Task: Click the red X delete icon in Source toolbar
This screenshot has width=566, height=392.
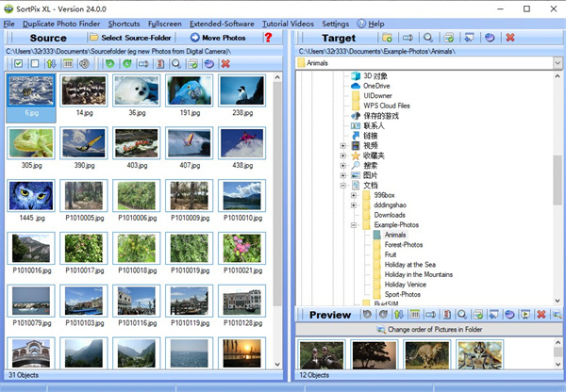Action: [x=225, y=63]
